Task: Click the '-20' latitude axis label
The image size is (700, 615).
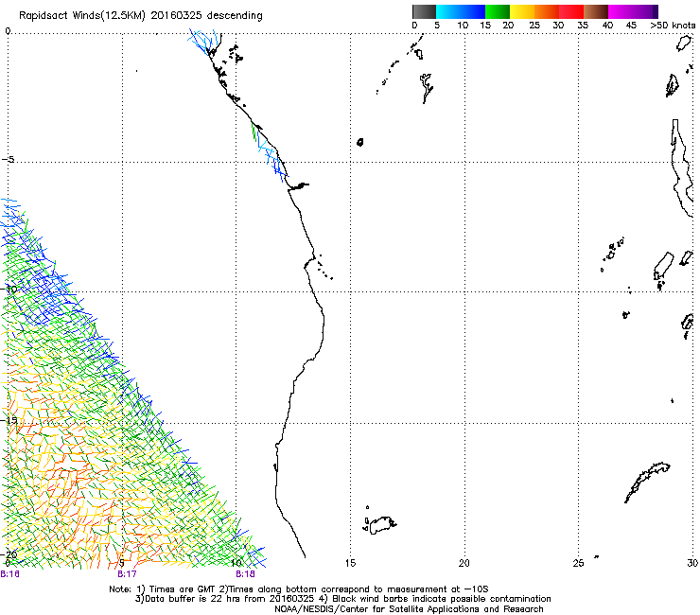Action: [9, 554]
